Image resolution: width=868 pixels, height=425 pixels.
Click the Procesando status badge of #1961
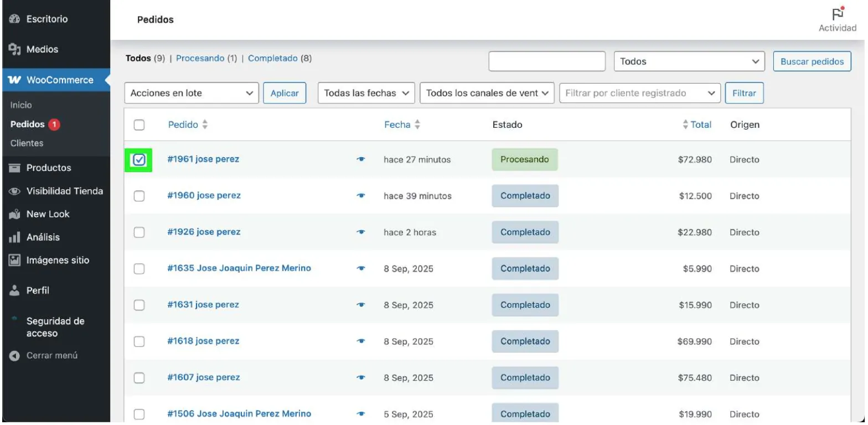pyautogui.click(x=525, y=159)
